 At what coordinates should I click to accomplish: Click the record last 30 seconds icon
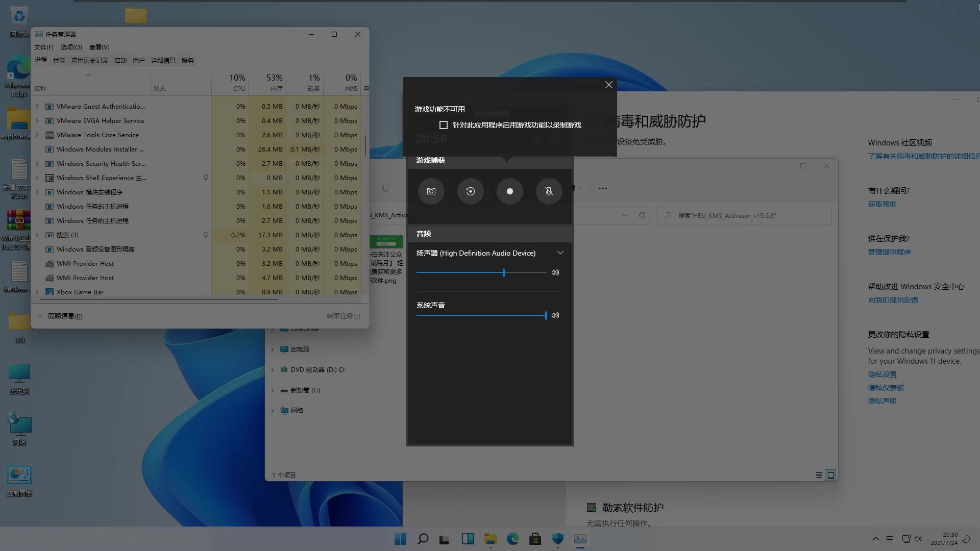[471, 191]
